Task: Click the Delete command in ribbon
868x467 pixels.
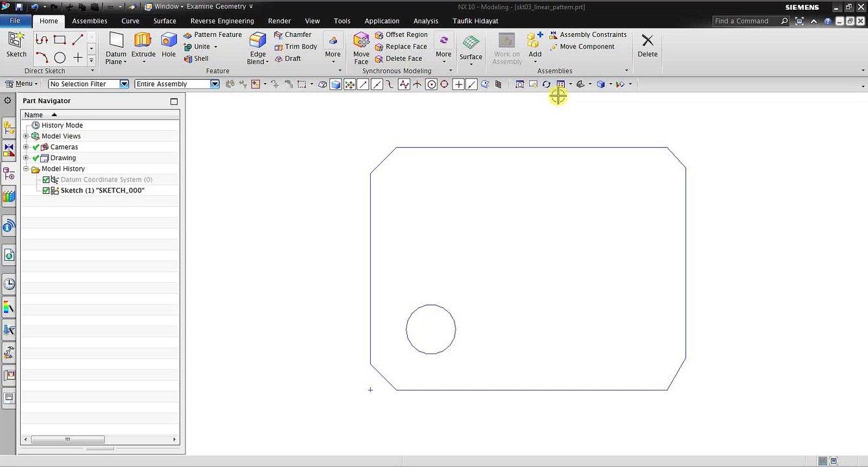Action: [x=648, y=45]
